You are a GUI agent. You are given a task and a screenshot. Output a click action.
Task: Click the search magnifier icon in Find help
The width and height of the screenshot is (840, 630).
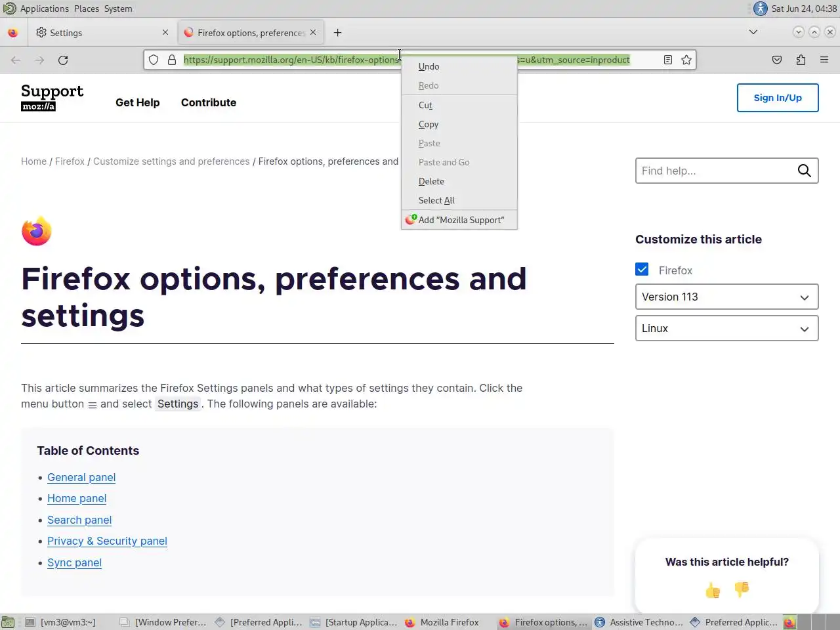pos(805,171)
